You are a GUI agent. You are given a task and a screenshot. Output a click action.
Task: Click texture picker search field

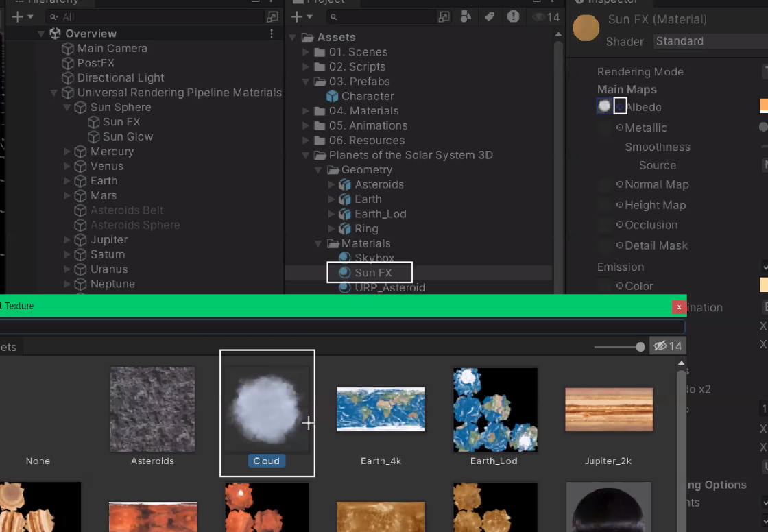[341, 327]
